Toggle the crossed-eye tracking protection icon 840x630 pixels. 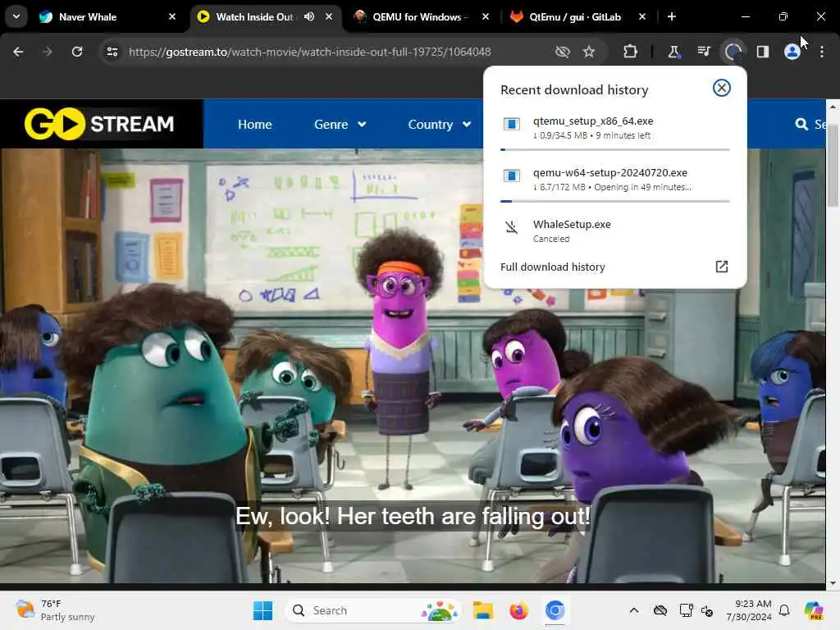tap(562, 52)
